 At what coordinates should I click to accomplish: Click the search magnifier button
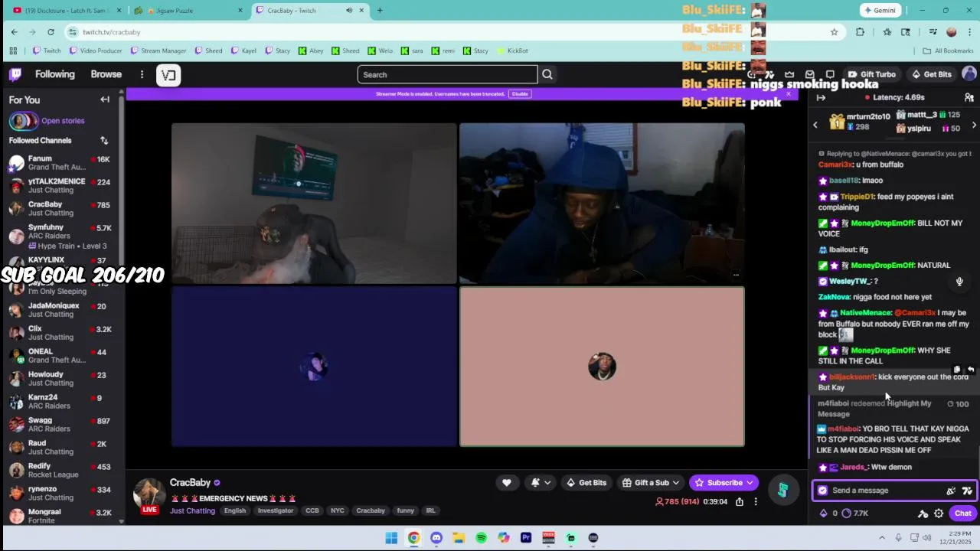point(547,74)
